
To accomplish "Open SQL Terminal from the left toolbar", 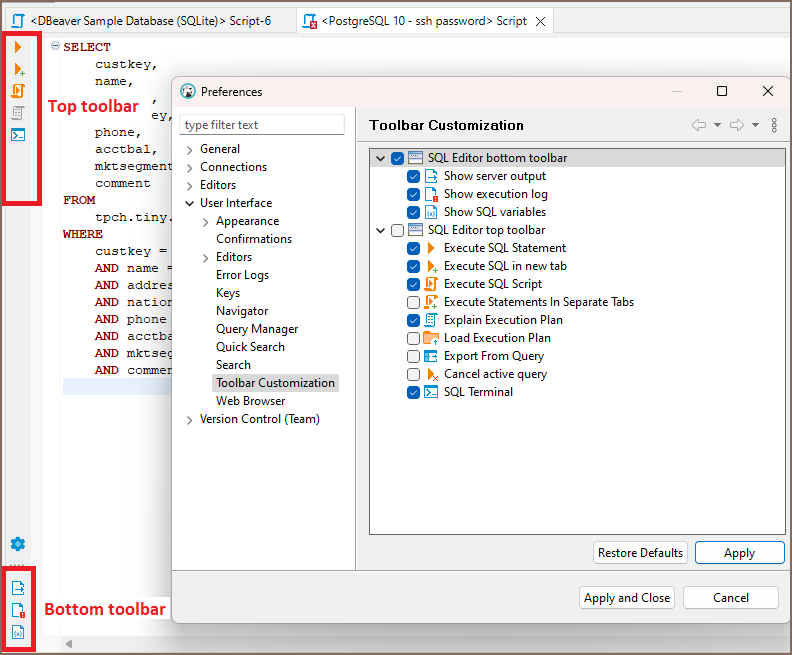I will (x=18, y=135).
